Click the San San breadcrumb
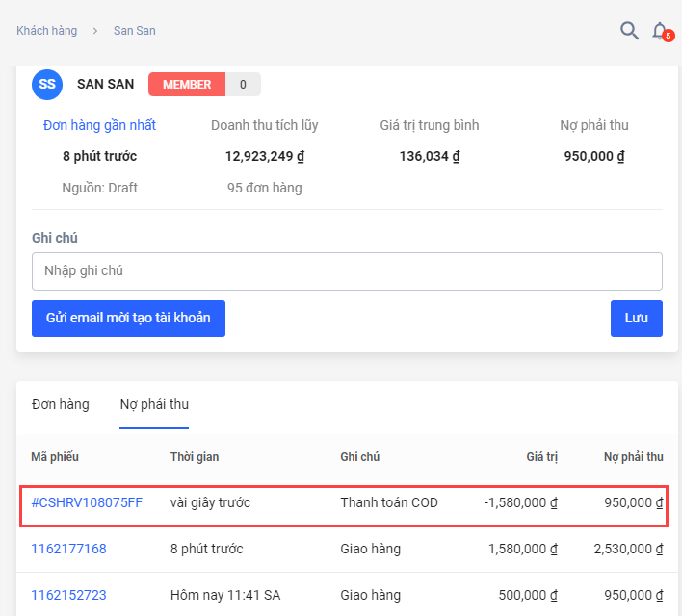682x616 pixels. click(134, 31)
